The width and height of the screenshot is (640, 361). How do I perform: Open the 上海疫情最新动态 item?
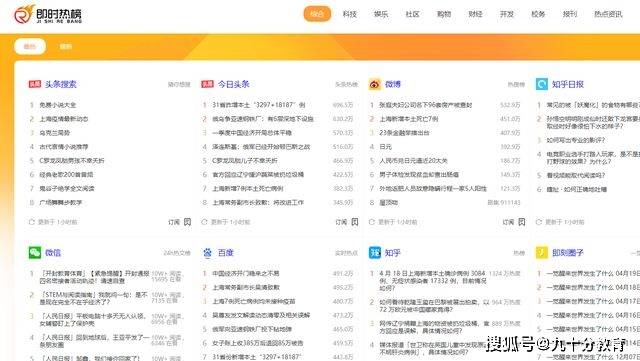63,119
